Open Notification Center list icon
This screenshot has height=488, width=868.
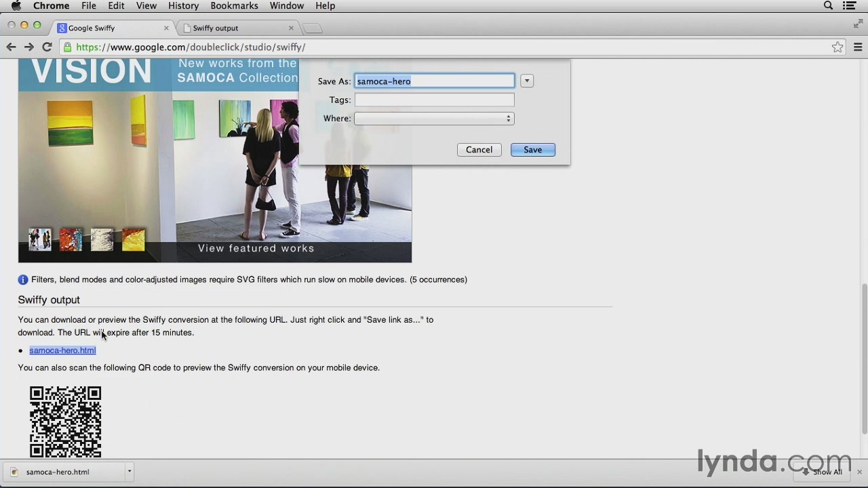click(850, 6)
